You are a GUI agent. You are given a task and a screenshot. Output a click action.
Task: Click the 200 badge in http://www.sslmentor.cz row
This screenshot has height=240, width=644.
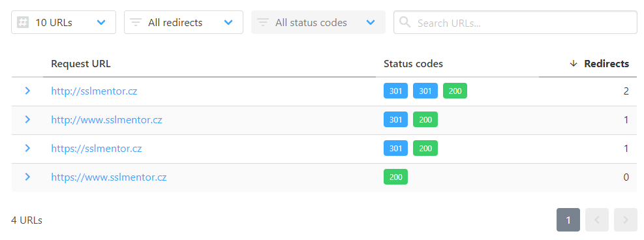[x=425, y=120]
